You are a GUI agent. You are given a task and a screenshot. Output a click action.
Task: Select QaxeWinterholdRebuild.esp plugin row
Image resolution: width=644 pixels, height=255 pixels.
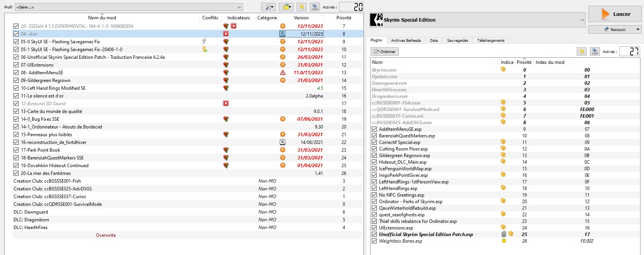[x=505, y=208]
